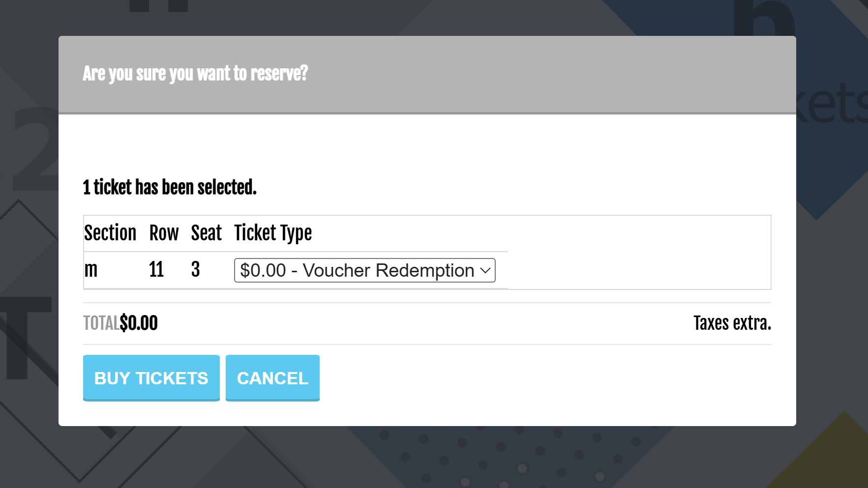
Task: Click the Section column header
Action: (x=110, y=233)
